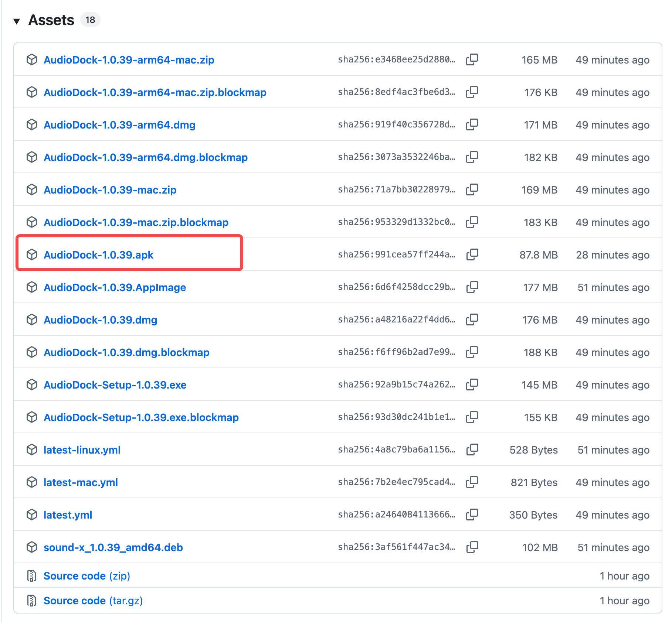This screenshot has width=672, height=622.
Task: Click the "350 Bytes" file size
Action: pos(533,515)
